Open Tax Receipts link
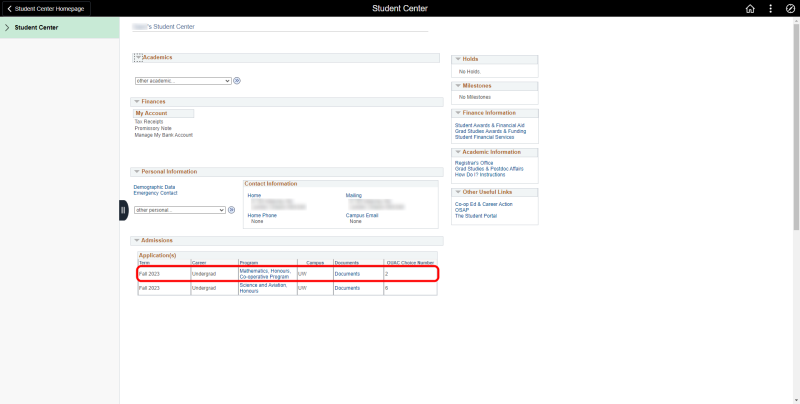 click(149, 122)
